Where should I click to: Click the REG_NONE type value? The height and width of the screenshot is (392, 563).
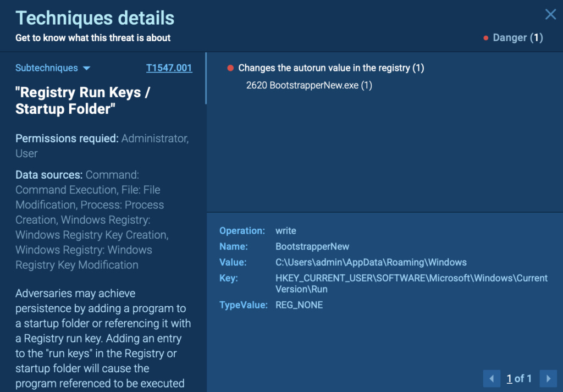[x=299, y=305]
